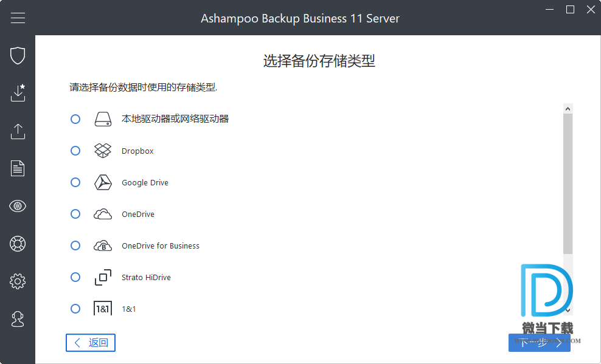Open the eye view icon in sidebar
This screenshot has width=601, height=364.
(x=18, y=206)
